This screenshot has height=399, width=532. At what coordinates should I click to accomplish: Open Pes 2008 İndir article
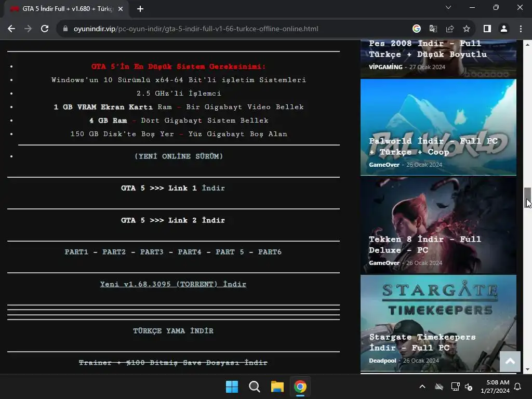tap(428, 49)
